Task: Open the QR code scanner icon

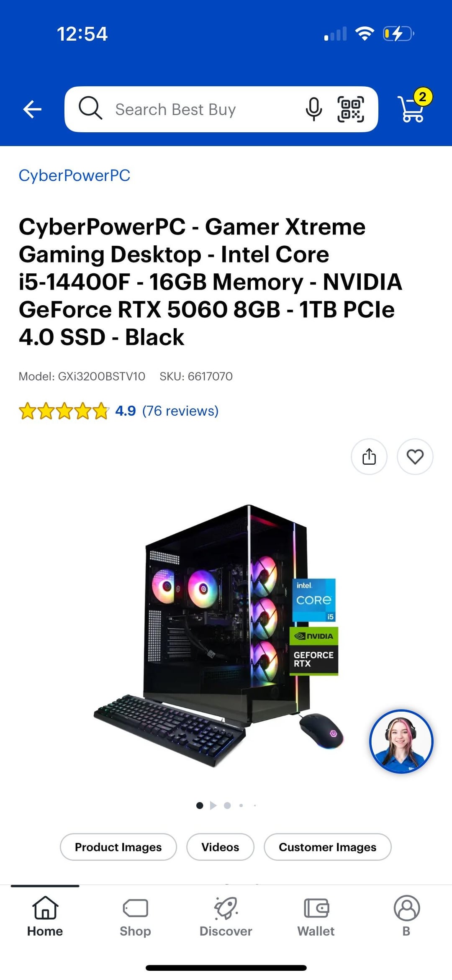Action: [351, 109]
